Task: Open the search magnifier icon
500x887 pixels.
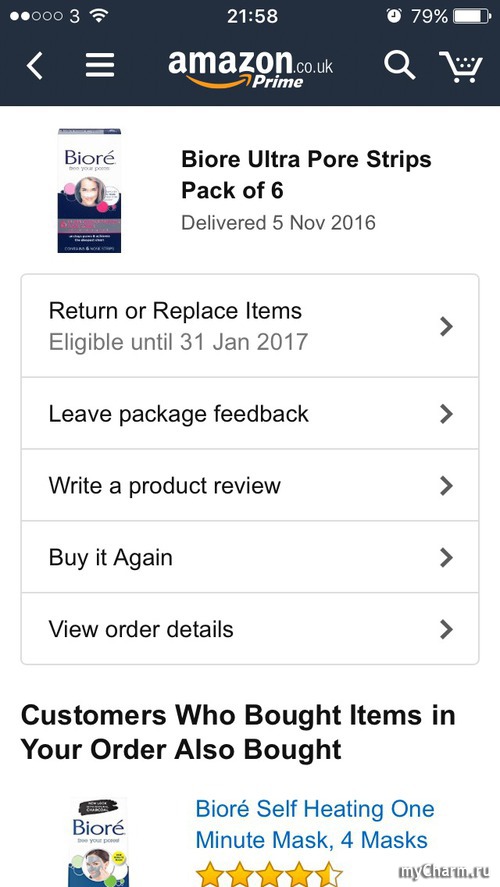Action: pyautogui.click(x=399, y=64)
